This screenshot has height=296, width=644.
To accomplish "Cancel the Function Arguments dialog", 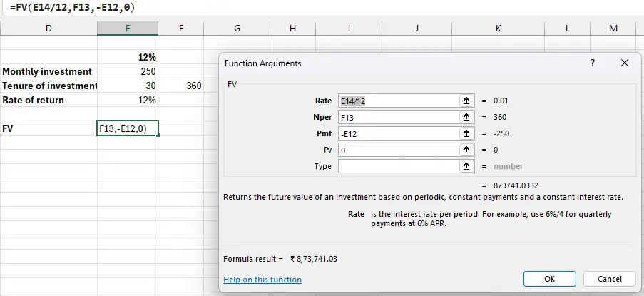I will (x=609, y=279).
